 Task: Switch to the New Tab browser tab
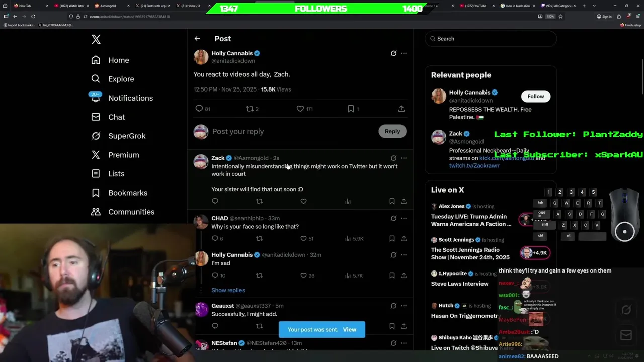(x=30, y=6)
